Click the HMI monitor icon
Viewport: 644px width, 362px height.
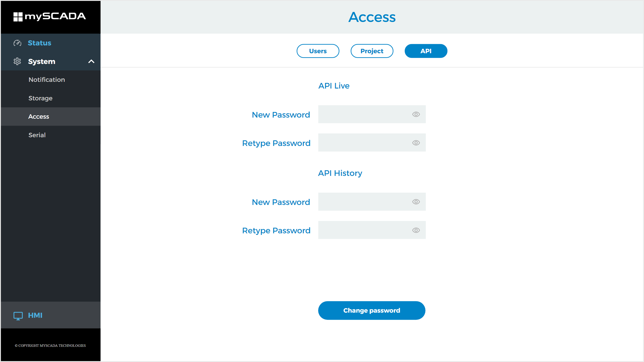tap(18, 316)
